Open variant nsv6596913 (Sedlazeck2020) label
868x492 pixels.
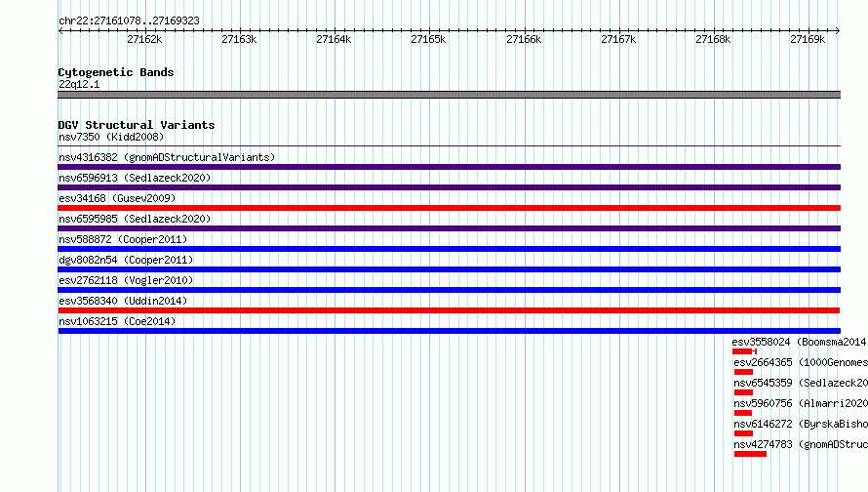135,178
